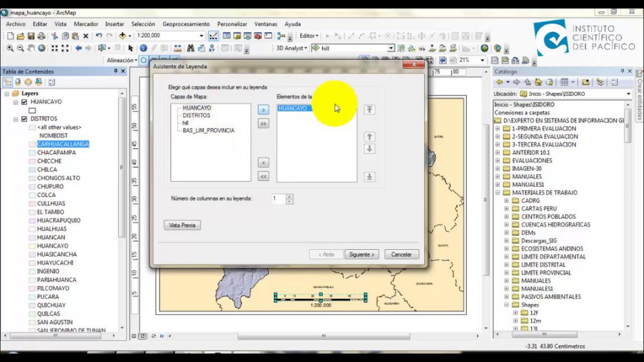Open the Geoprocesamiento menu
644x362 pixels.
(186, 24)
